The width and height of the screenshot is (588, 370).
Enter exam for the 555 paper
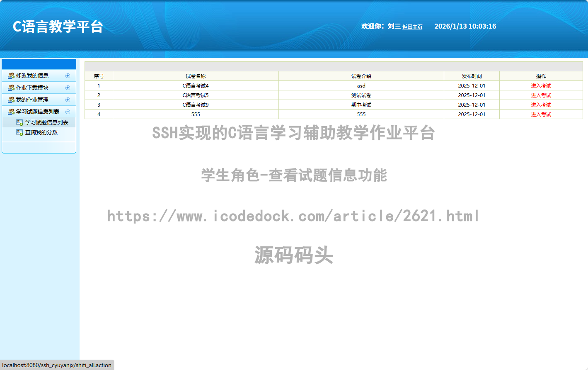coord(541,114)
